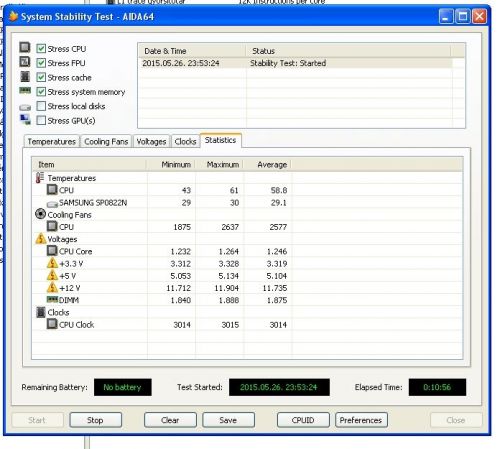This screenshot has width=500, height=449.
Task: Click CPU fan maximum value 2637
Action: 230,227
